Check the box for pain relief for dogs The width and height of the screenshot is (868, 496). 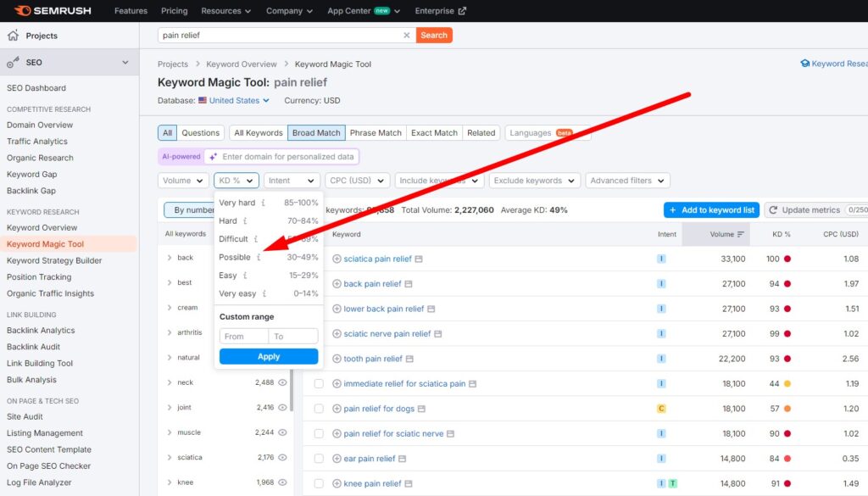coord(319,409)
